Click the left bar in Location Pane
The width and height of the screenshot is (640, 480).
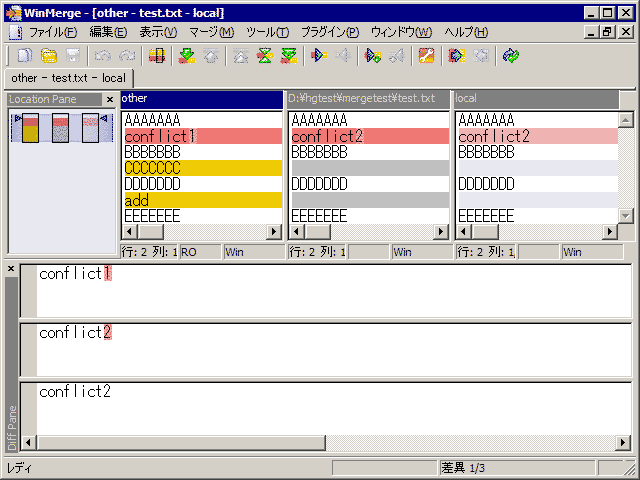click(x=30, y=128)
